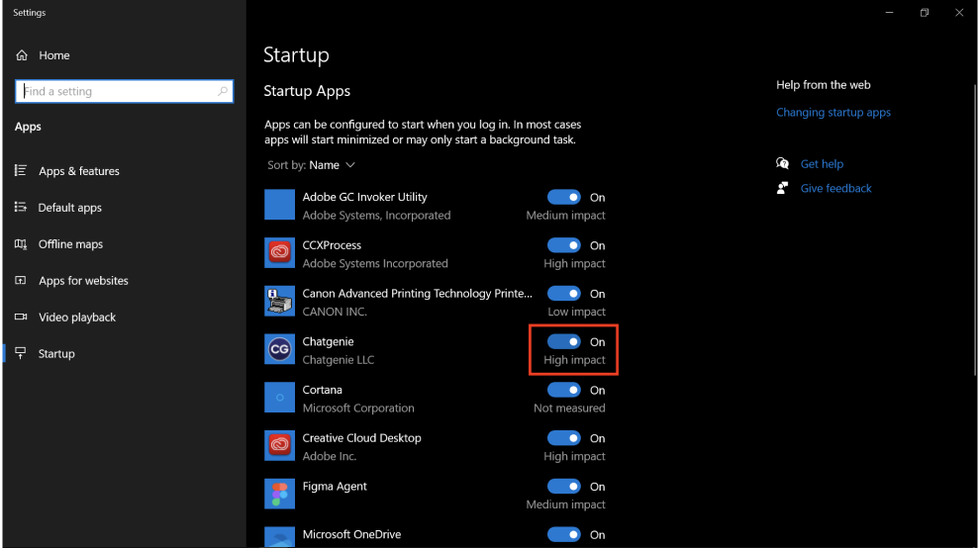Screen dimensions: 980x548
Task: Click the Get help chat icon
Action: tap(782, 164)
